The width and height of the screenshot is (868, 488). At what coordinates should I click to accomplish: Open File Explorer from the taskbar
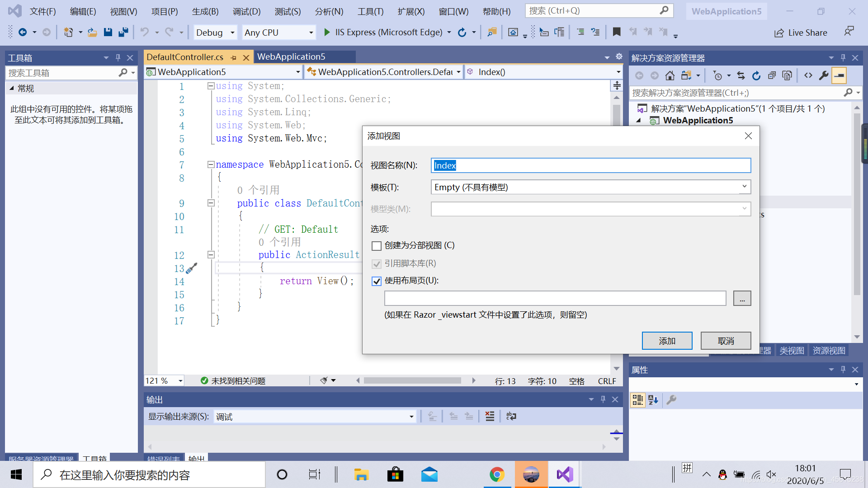(361, 474)
